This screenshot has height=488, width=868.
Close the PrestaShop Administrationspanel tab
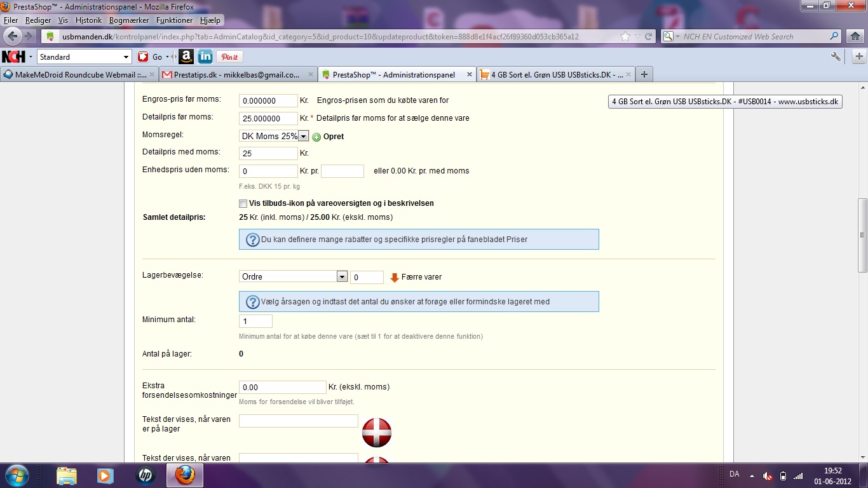(468, 74)
